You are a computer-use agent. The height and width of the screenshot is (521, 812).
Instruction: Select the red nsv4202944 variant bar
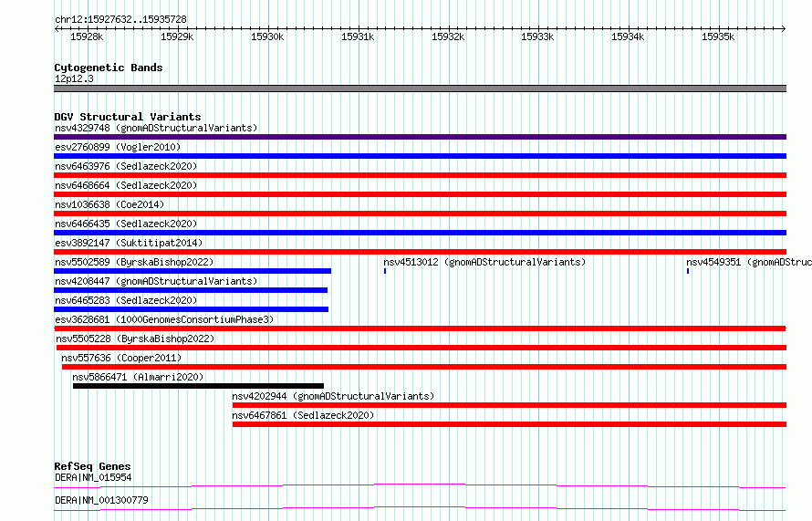tap(510, 405)
